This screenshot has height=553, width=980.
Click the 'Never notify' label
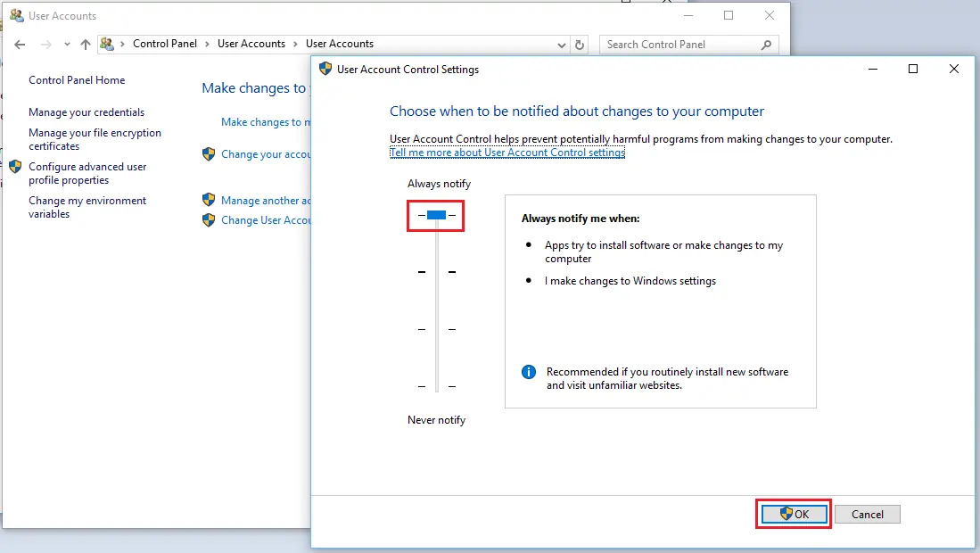pos(436,420)
